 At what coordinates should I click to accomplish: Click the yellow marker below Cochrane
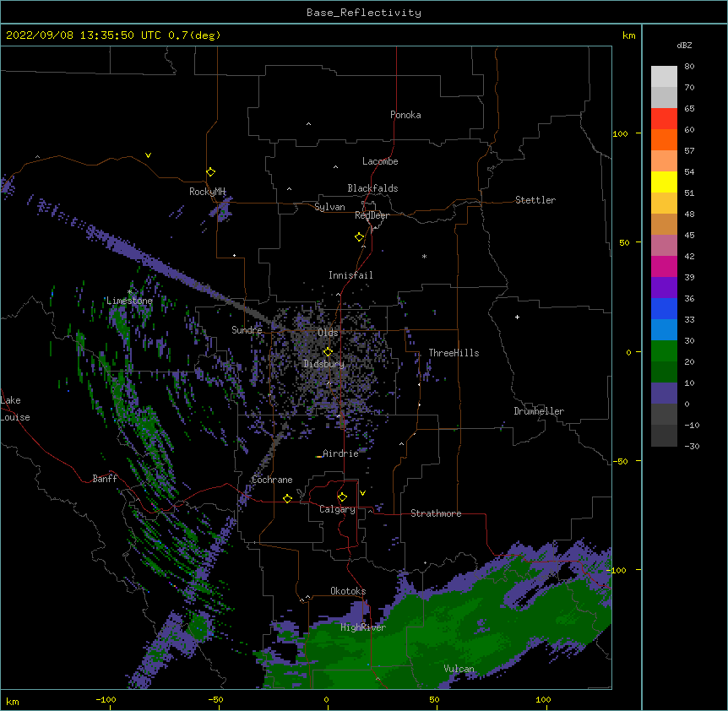[x=287, y=498]
